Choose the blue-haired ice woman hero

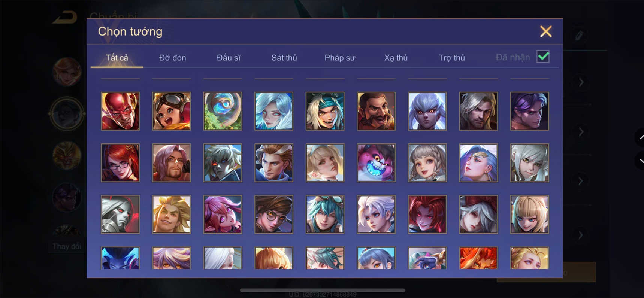coord(274,111)
